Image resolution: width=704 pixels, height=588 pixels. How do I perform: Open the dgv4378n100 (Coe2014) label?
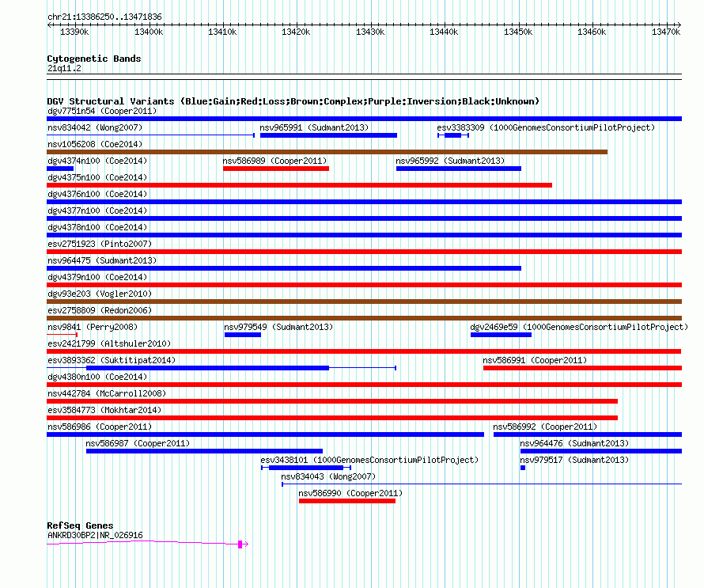(x=97, y=227)
